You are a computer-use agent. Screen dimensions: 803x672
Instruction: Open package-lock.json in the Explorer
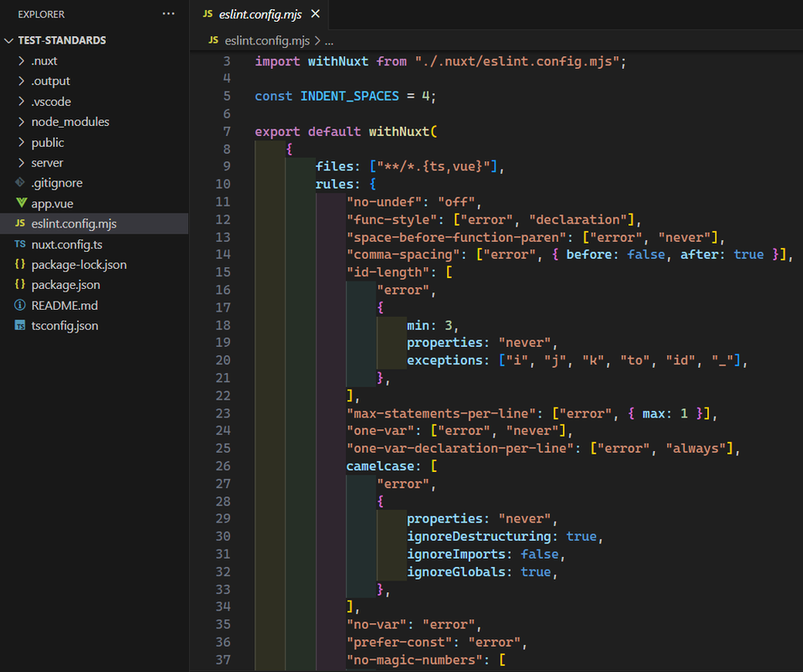click(79, 265)
